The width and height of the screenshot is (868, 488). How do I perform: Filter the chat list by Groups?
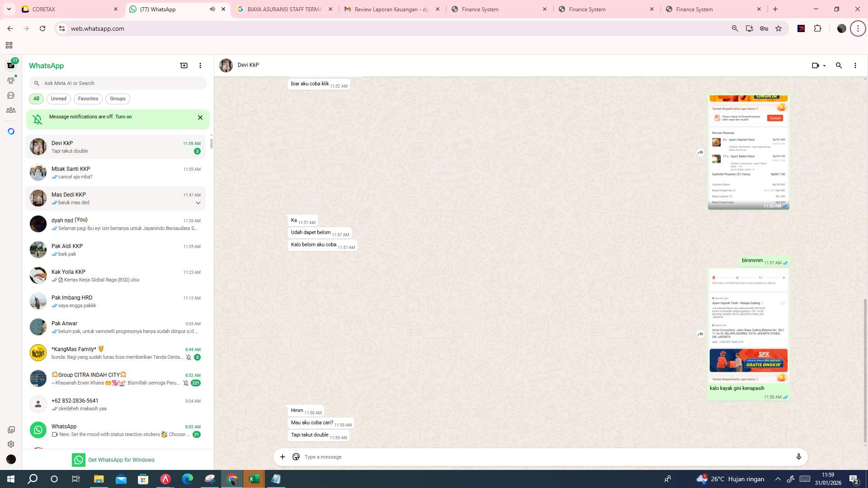pos(117,99)
